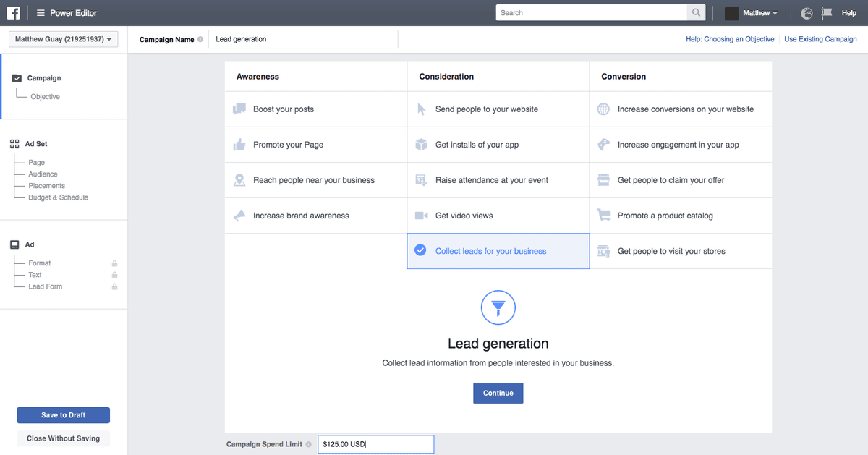Choose Increase engagement in your app
Viewport: 868px width, 455px height.
pyautogui.click(x=681, y=145)
